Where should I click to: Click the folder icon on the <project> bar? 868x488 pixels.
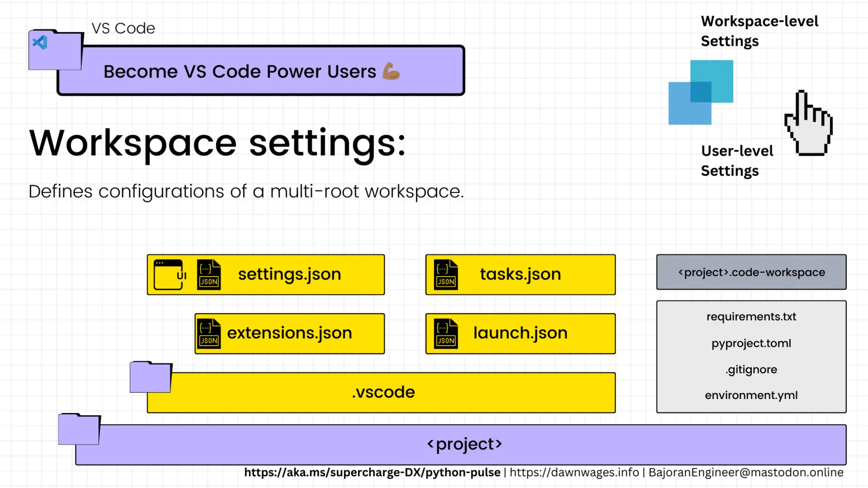pos(79,429)
